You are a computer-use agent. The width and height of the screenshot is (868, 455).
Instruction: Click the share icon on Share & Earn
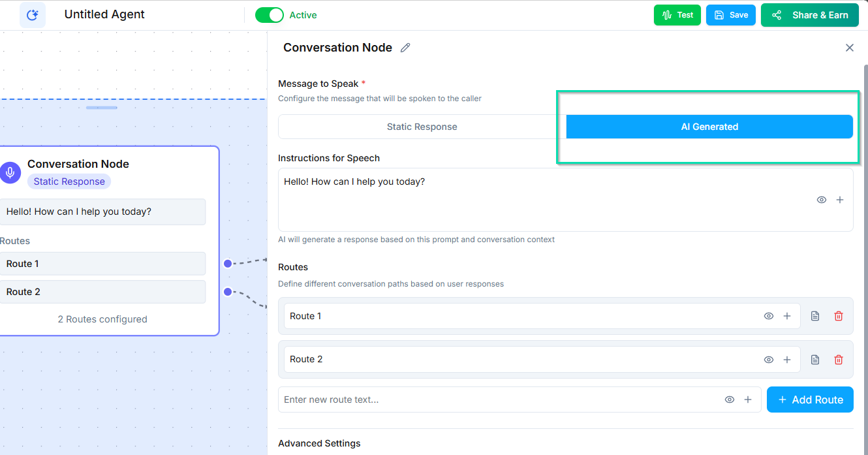776,14
